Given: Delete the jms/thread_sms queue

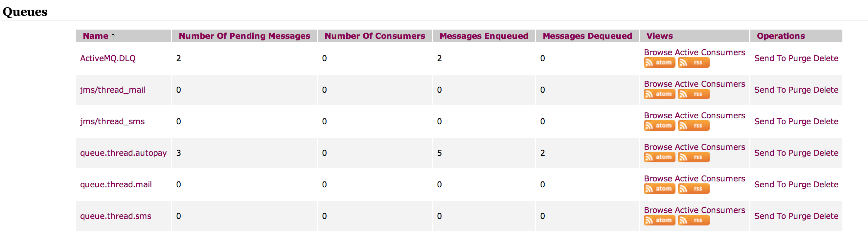Looking at the screenshot, I should tap(826, 121).
